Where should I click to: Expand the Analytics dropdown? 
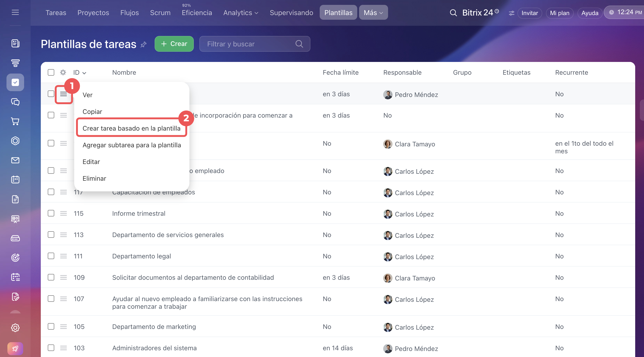241,13
